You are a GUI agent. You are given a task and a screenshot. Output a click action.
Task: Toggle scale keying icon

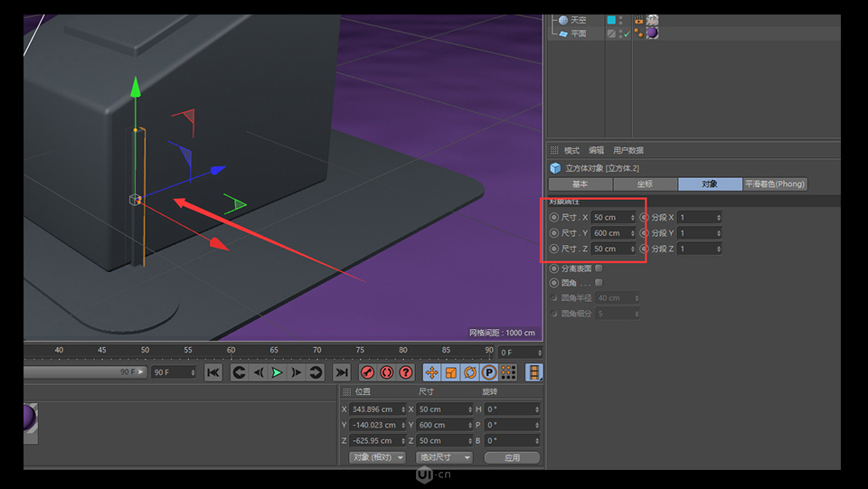pos(450,372)
